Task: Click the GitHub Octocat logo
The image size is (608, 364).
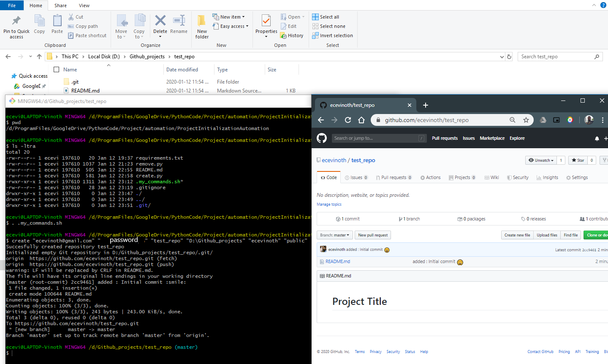Action: pos(322,138)
